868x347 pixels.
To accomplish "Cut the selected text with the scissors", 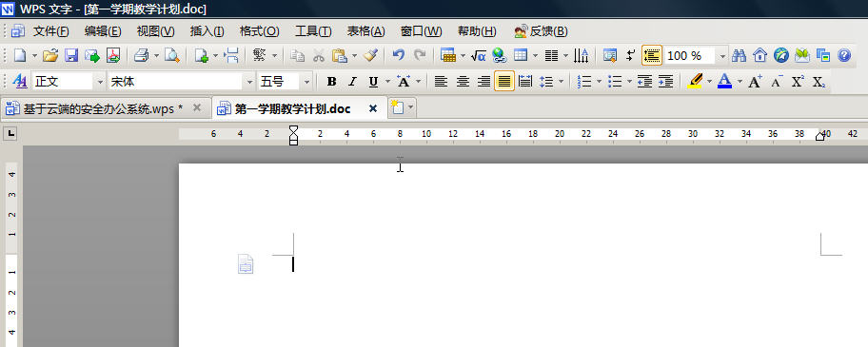I will point(318,55).
